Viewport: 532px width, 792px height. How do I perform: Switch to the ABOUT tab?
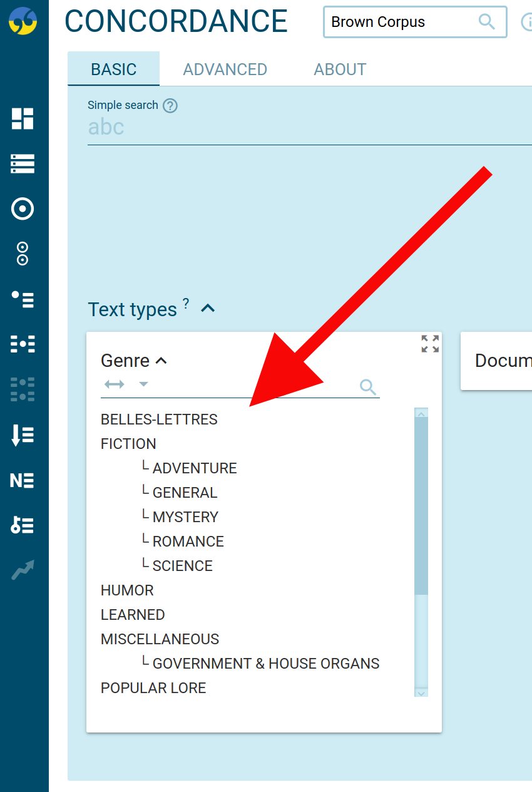(x=340, y=69)
